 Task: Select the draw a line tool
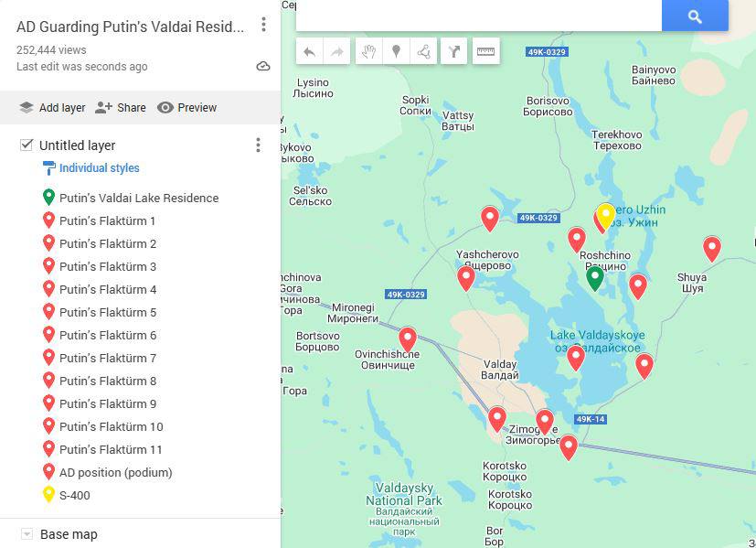(422, 51)
